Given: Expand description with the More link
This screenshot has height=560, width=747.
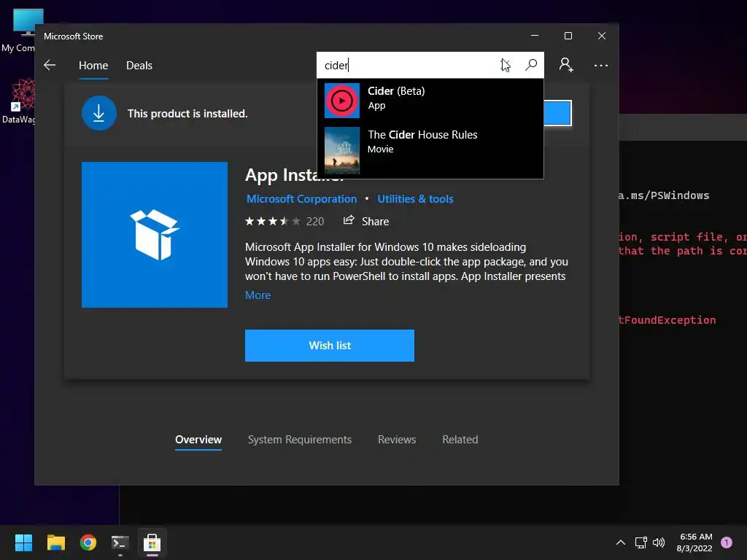Looking at the screenshot, I should [x=258, y=295].
